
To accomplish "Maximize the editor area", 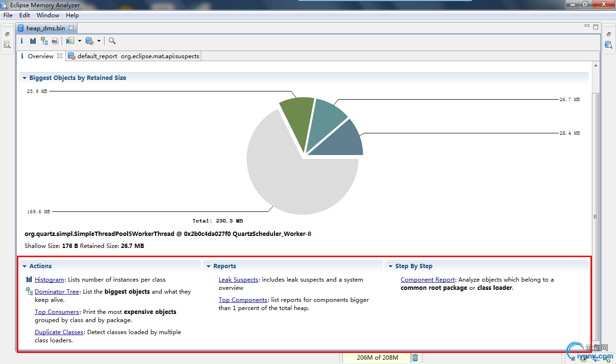I will 596,27.
